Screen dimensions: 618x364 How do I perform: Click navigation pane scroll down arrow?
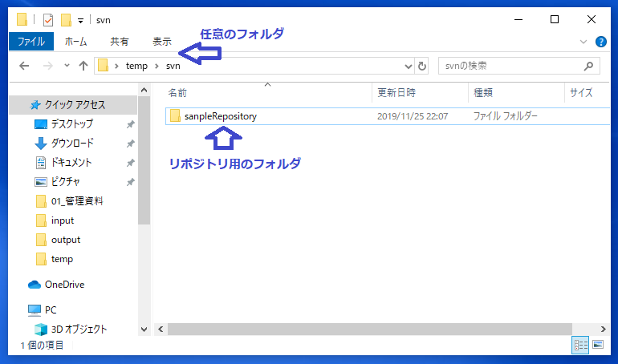click(x=144, y=330)
